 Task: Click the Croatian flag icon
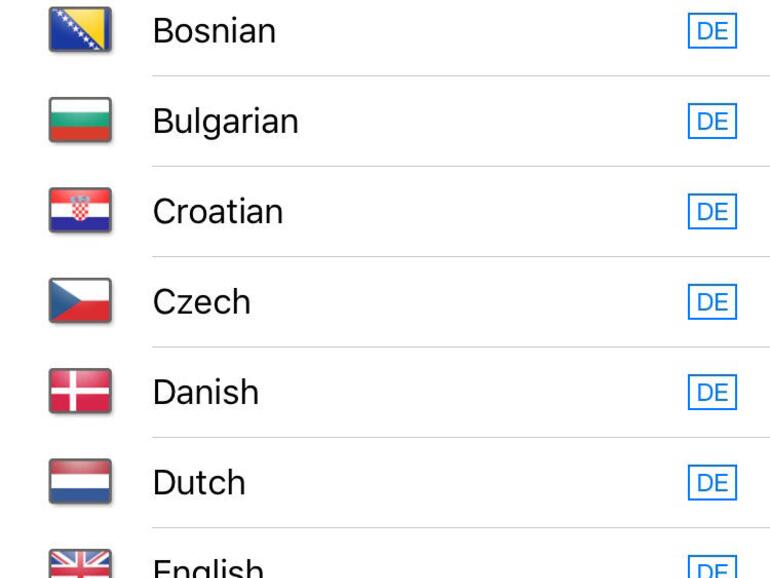[x=80, y=211]
